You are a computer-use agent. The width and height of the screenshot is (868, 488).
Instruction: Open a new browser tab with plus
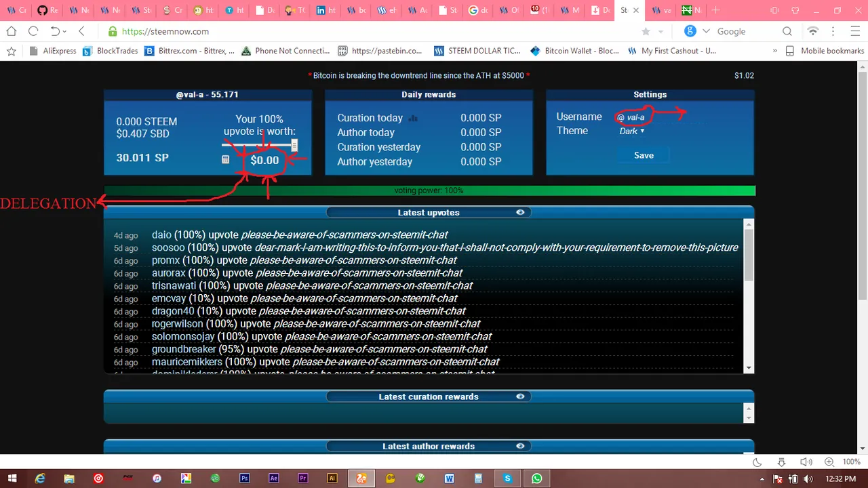click(x=715, y=10)
